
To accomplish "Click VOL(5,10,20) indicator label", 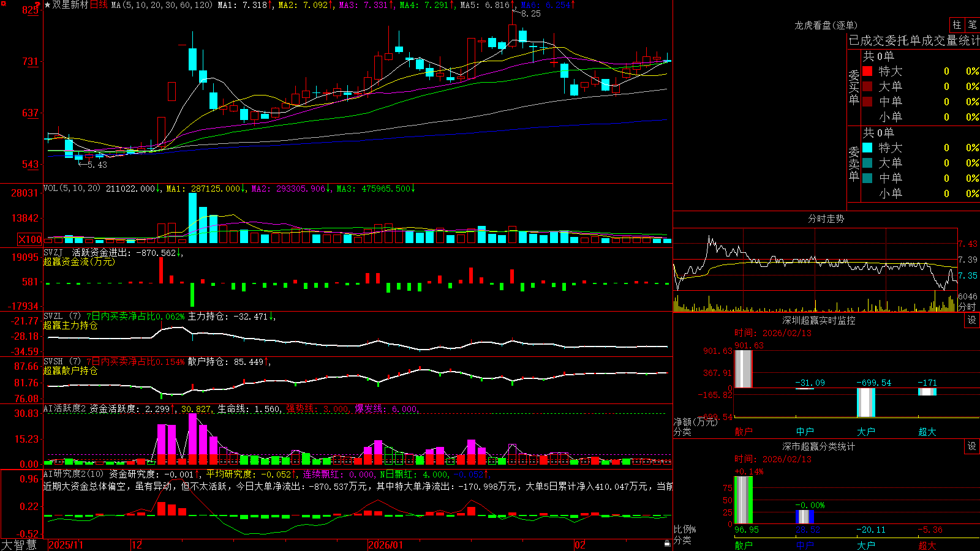I will (x=72, y=189).
